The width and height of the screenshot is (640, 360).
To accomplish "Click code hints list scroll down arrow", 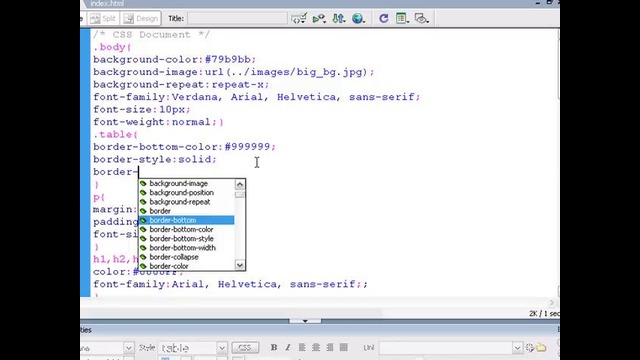I will (240, 265).
